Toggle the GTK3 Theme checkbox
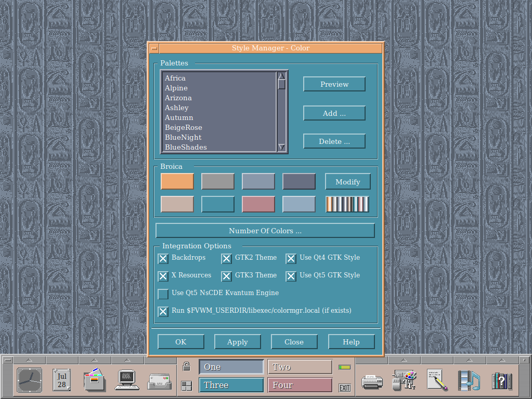The height and width of the screenshot is (399, 532). [227, 276]
